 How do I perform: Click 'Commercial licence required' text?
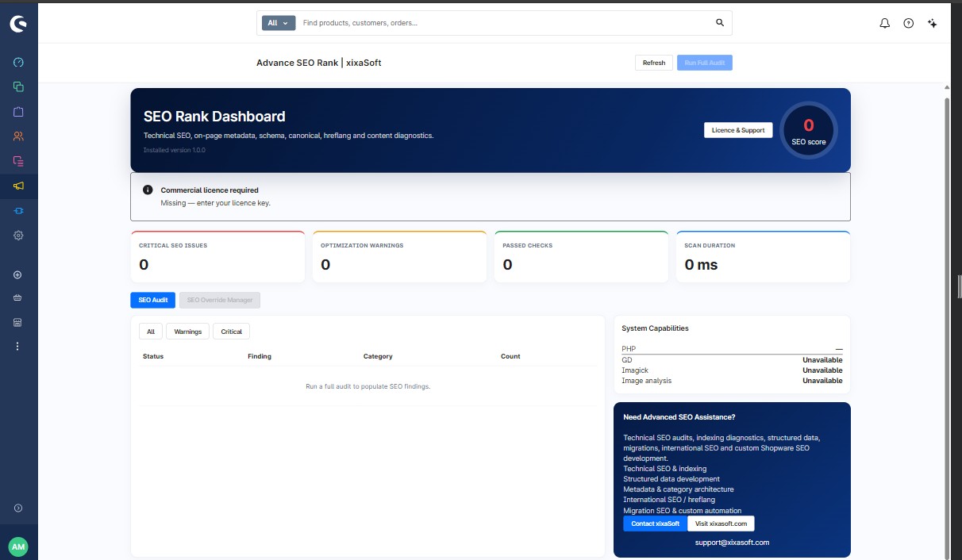210,190
